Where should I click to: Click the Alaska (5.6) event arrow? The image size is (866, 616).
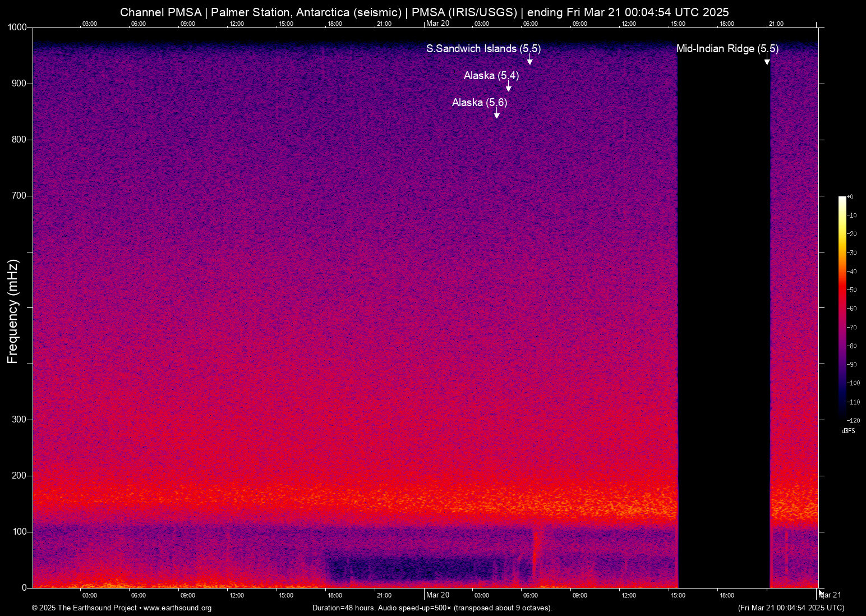(496, 114)
